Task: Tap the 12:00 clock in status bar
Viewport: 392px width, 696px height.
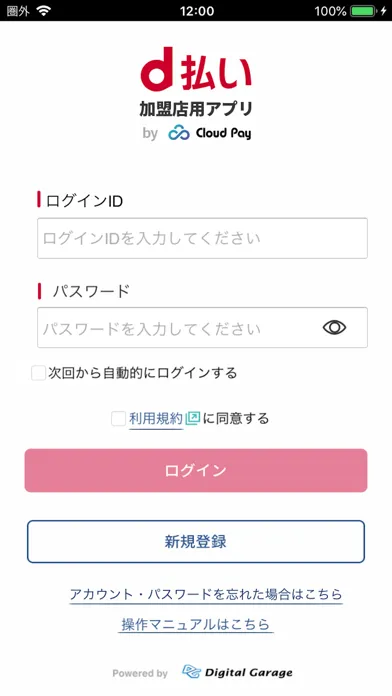Action: coord(197,11)
